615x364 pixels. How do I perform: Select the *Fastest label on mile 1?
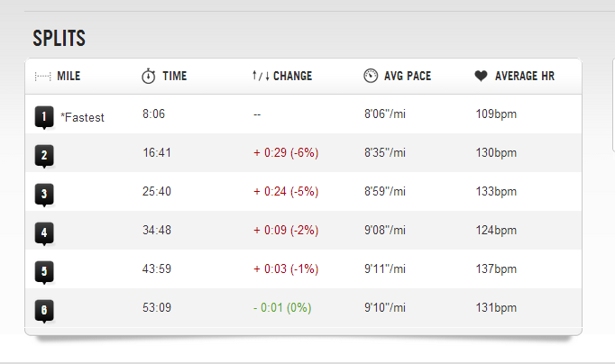click(82, 117)
